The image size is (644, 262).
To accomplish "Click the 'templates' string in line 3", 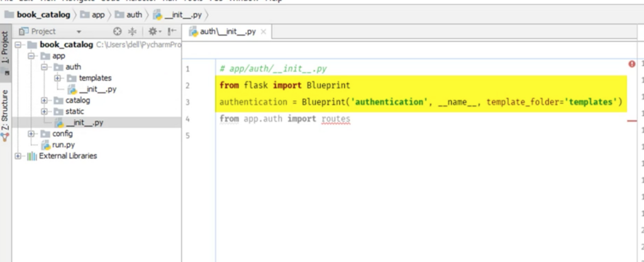I will tap(591, 102).
